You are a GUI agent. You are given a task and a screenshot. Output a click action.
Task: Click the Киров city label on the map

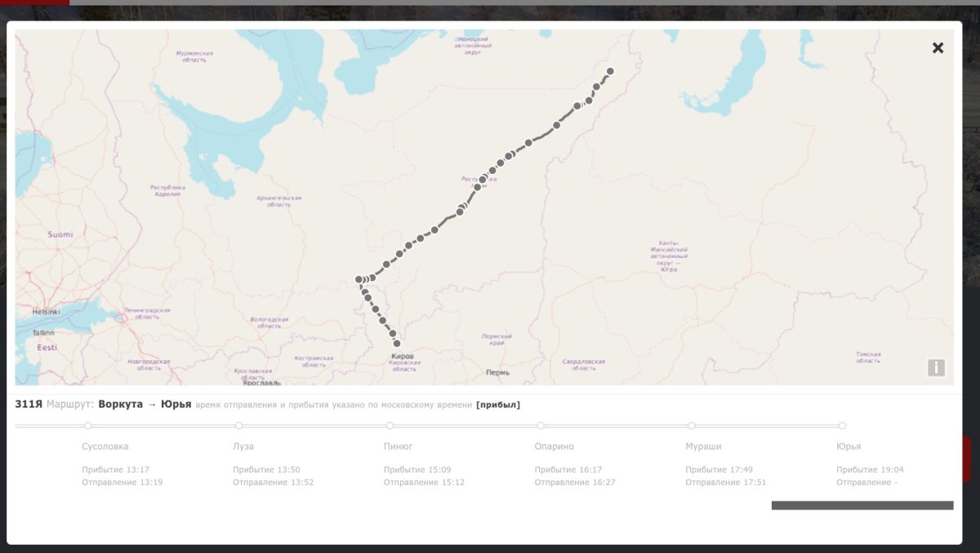(403, 357)
